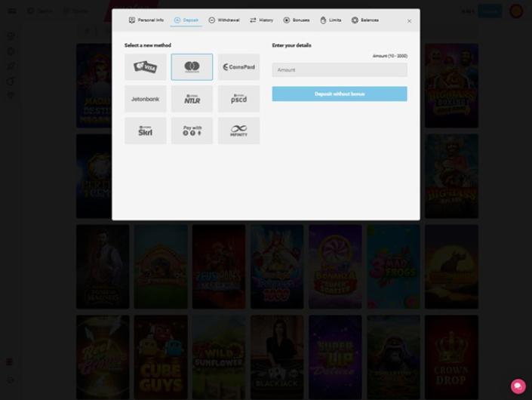This screenshot has height=400, width=532.
Task: Click the Deposit tab
Action: 186,20
